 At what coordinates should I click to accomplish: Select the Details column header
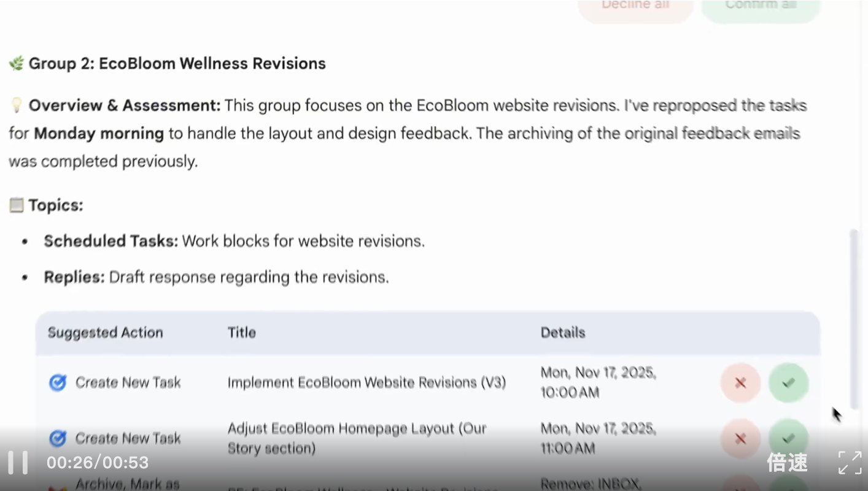pyautogui.click(x=563, y=333)
